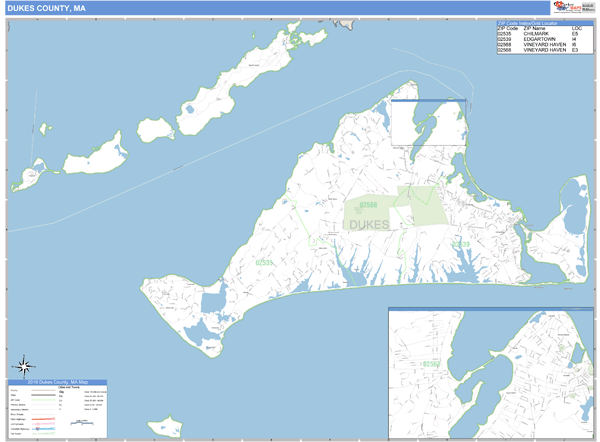
Task: Click the inset map 02568 label
Action: click(x=432, y=364)
